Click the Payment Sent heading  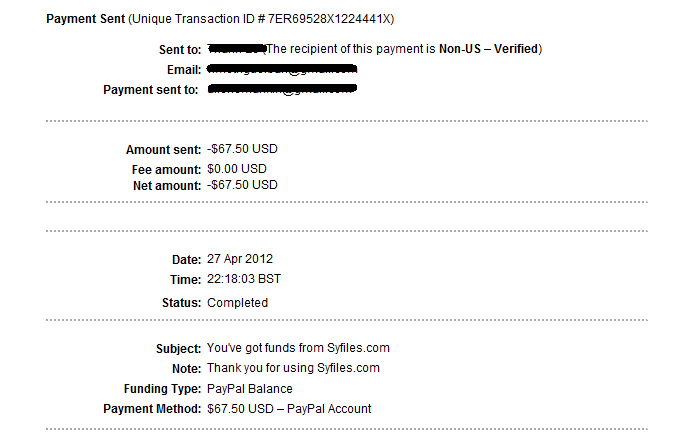pyautogui.click(x=86, y=20)
